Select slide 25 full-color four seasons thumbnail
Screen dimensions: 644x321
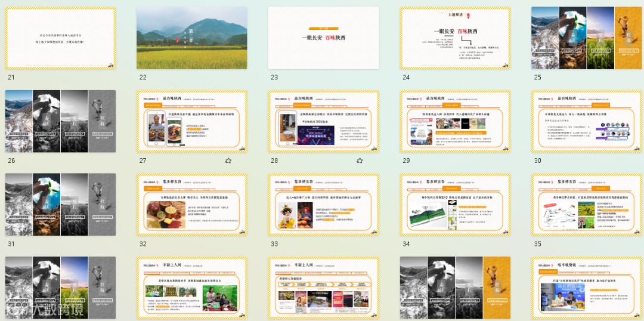587,38
